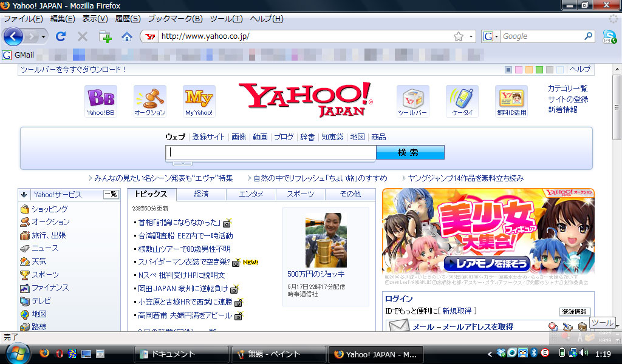Bookmark this page with star icon

coord(459,36)
